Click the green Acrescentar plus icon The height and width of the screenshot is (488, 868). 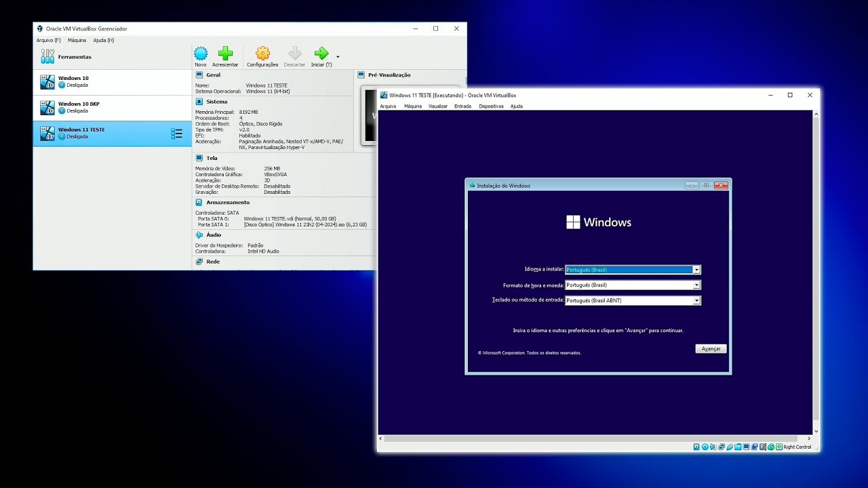[x=225, y=54]
